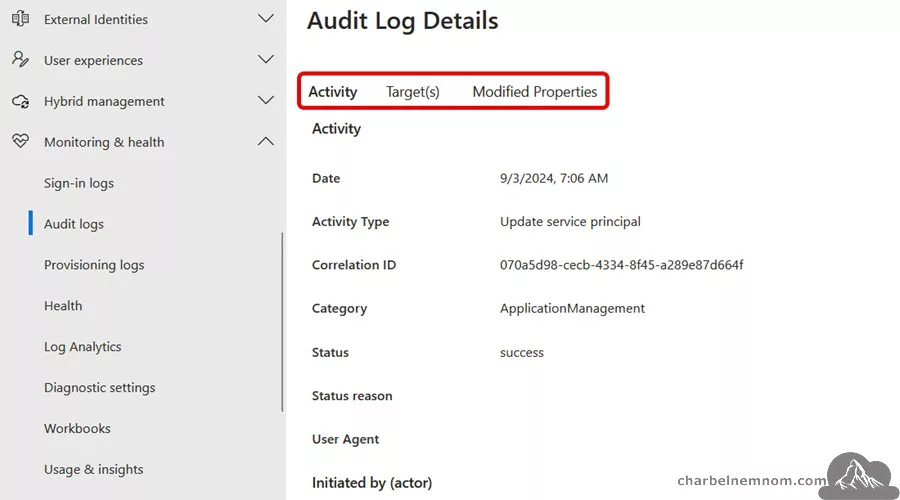The image size is (900, 500).
Task: Expand the Hybrid management chevron
Action: pos(266,100)
